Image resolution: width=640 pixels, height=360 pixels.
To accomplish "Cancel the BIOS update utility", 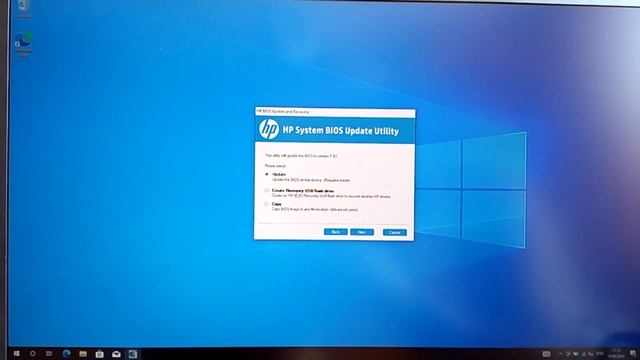I will (x=394, y=233).
